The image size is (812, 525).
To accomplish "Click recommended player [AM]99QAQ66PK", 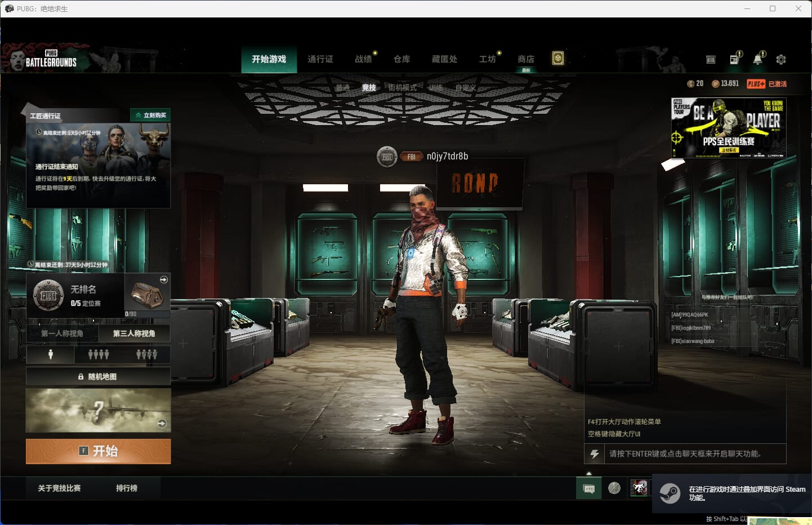I will tap(690, 315).
